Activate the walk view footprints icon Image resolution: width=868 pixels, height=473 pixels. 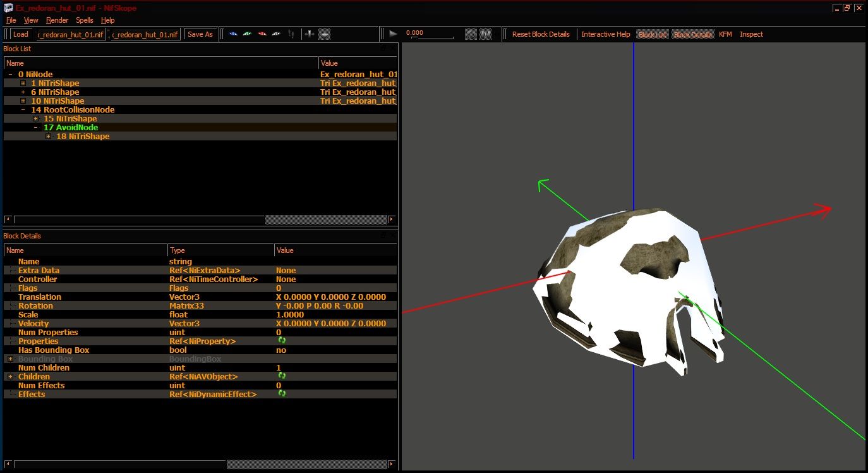[x=291, y=34]
